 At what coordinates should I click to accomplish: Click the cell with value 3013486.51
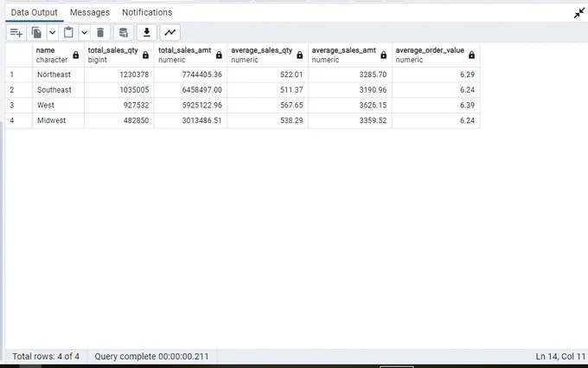tap(190, 120)
